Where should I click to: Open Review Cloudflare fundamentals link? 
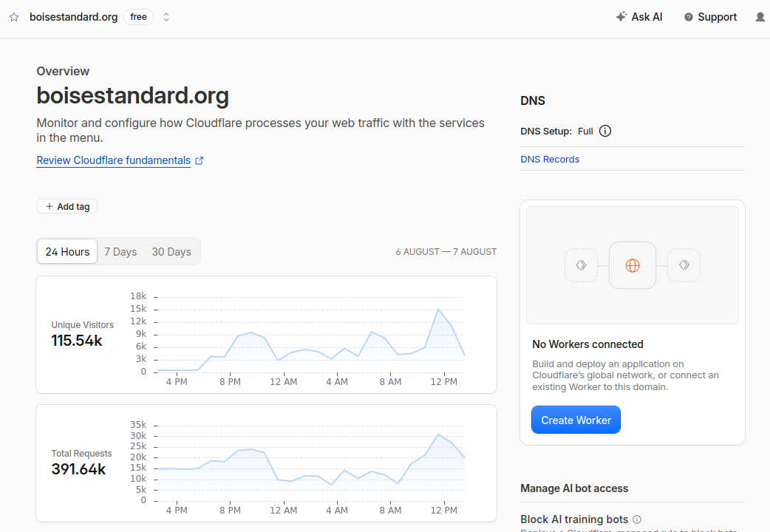pyautogui.click(x=114, y=160)
